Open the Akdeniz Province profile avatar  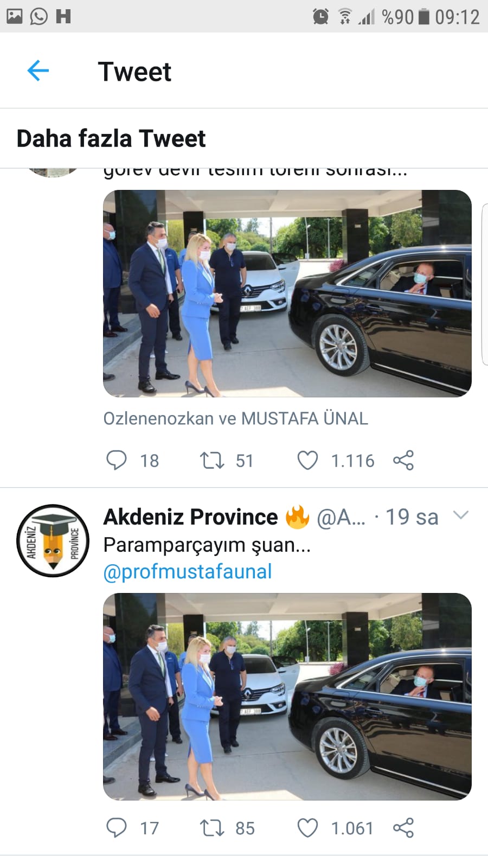(53, 540)
